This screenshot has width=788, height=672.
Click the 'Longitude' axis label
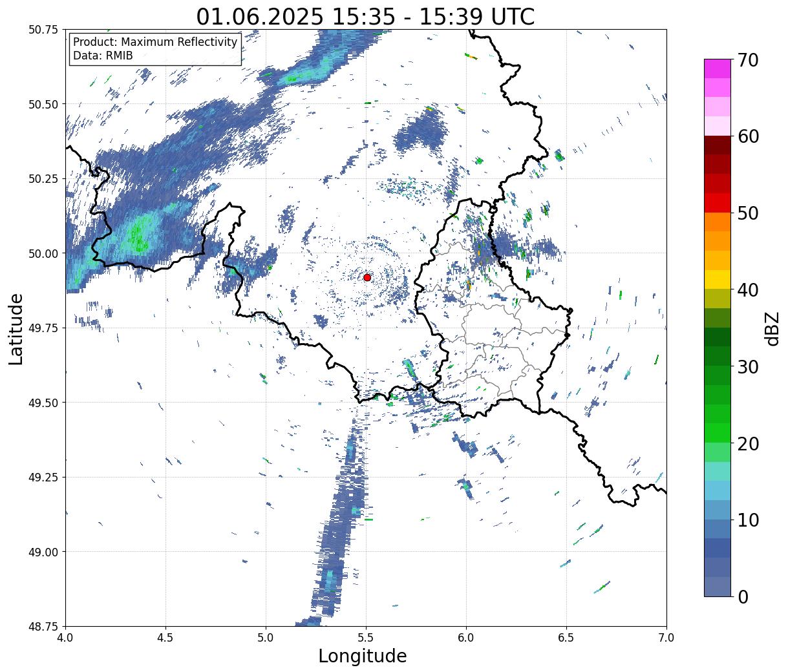click(363, 656)
